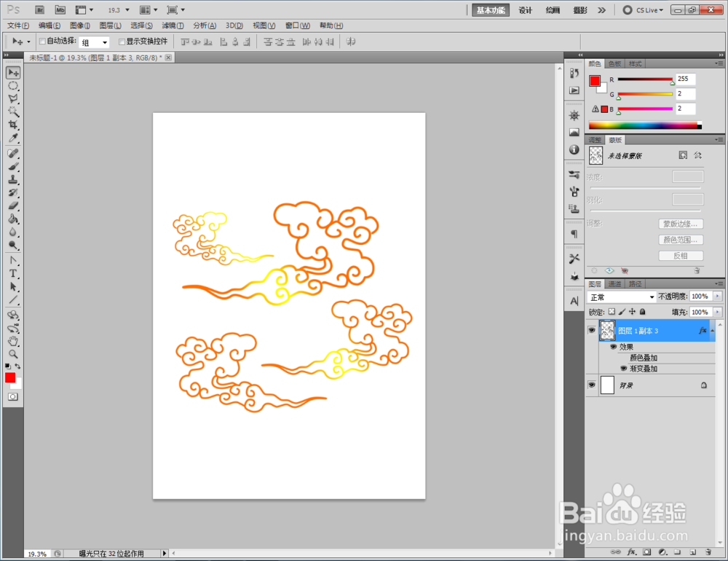Open the 文件(F) menu
Screen dimensions: 728x561
pyautogui.click(x=18, y=25)
